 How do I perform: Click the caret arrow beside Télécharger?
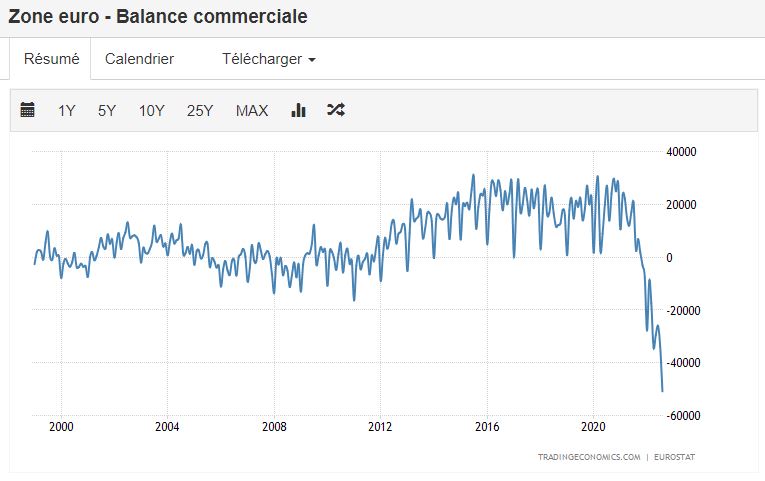pyautogui.click(x=312, y=60)
